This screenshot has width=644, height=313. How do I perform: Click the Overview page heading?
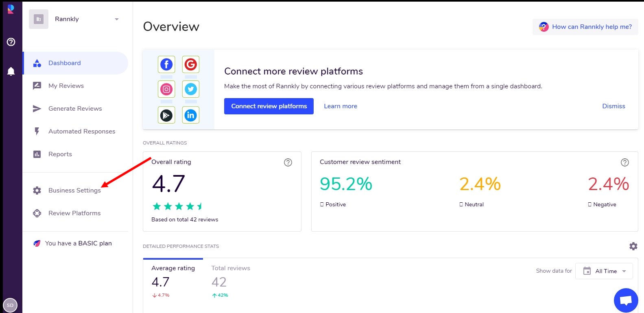tap(171, 26)
